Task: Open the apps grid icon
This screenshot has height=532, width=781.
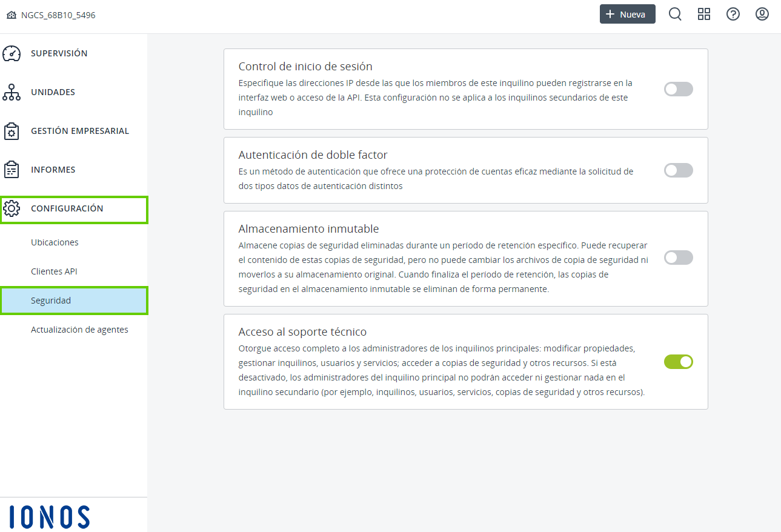Action: [704, 14]
